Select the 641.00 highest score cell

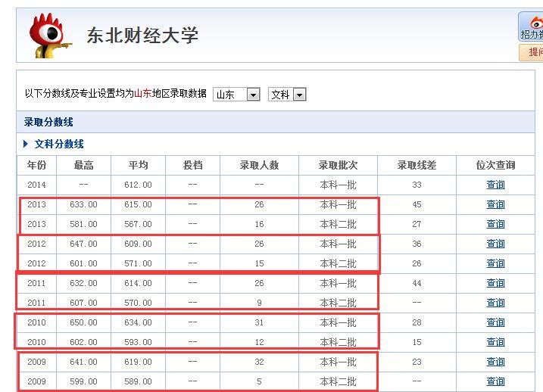point(83,362)
